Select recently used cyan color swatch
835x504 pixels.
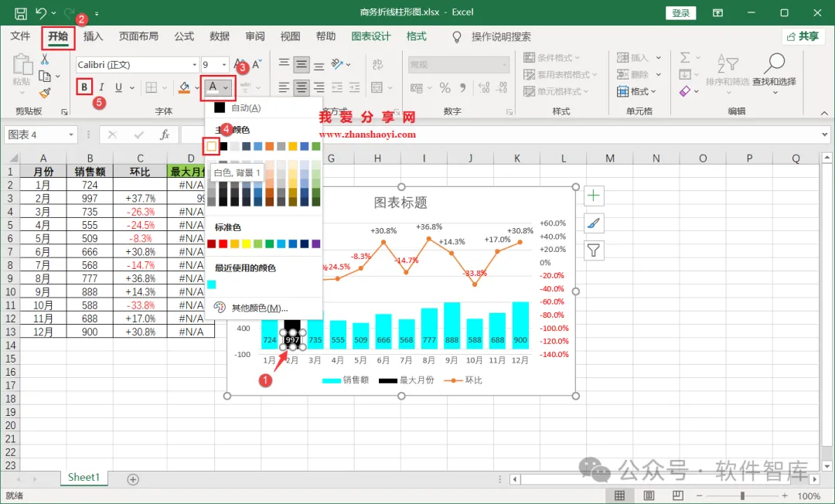(211, 284)
